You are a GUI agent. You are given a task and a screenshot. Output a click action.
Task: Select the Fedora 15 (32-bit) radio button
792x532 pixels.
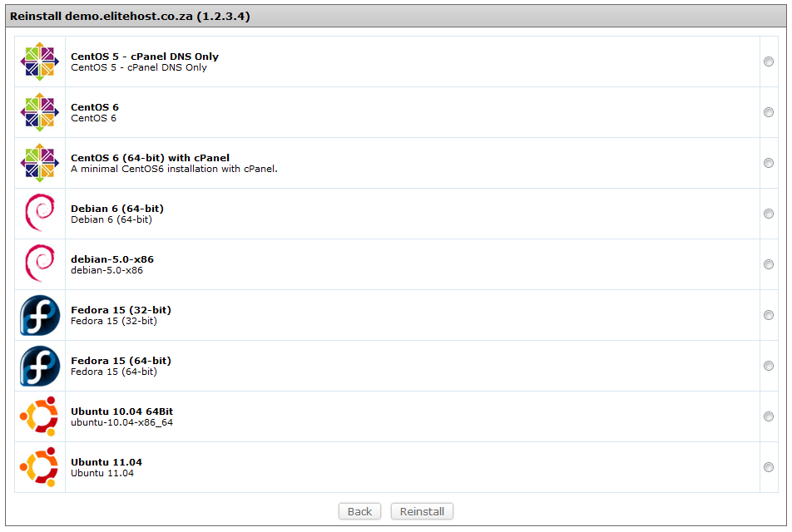(x=768, y=315)
